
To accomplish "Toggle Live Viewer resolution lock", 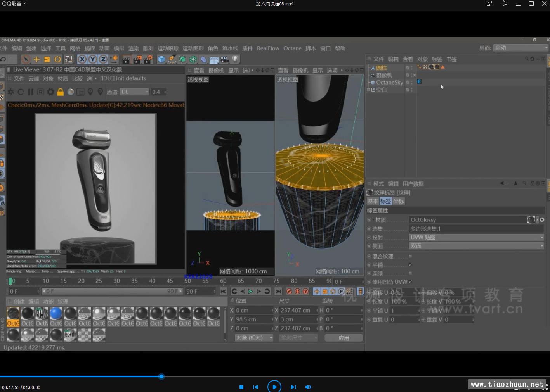I will [x=61, y=92].
